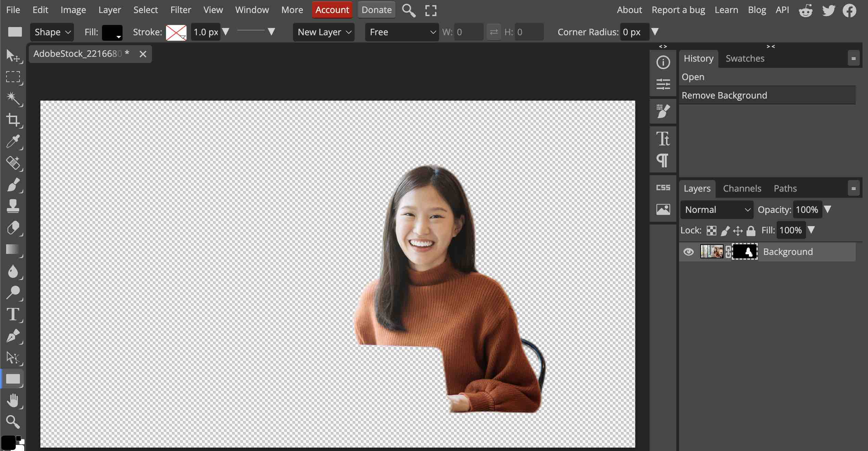Image resolution: width=868 pixels, height=451 pixels.
Task: Open the Shape mode dropdown
Action: coord(52,32)
